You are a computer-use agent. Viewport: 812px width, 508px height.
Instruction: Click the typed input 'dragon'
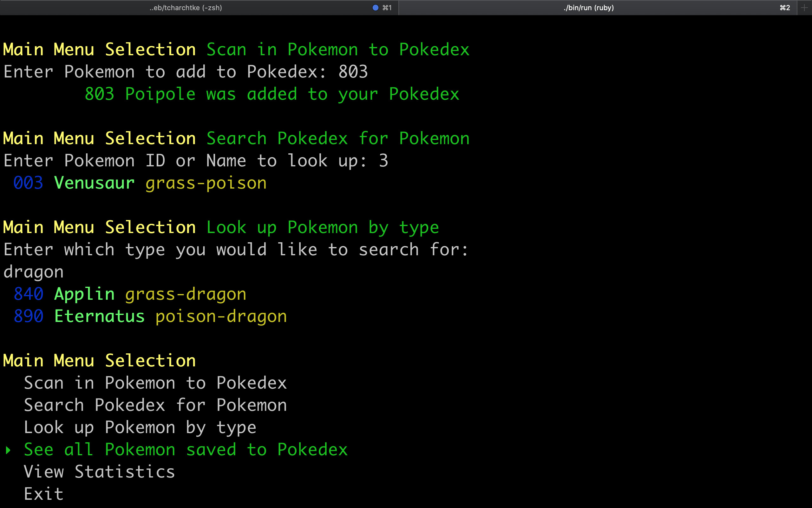point(33,272)
